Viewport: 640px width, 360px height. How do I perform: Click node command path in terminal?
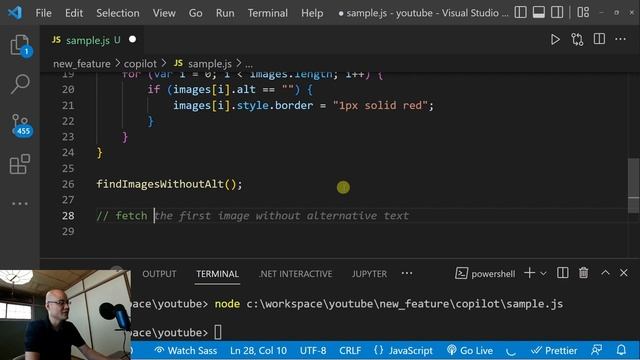pyautogui.click(x=404, y=304)
